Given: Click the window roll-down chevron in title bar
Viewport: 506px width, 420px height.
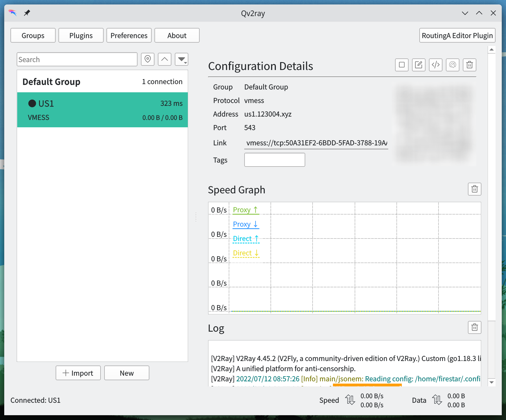Looking at the screenshot, I should [465, 13].
